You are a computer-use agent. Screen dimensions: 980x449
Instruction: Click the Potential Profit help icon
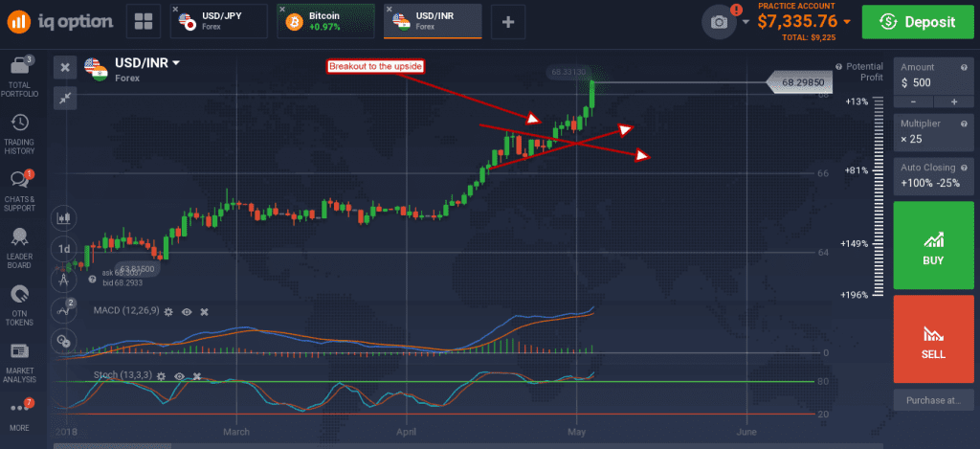tap(839, 66)
